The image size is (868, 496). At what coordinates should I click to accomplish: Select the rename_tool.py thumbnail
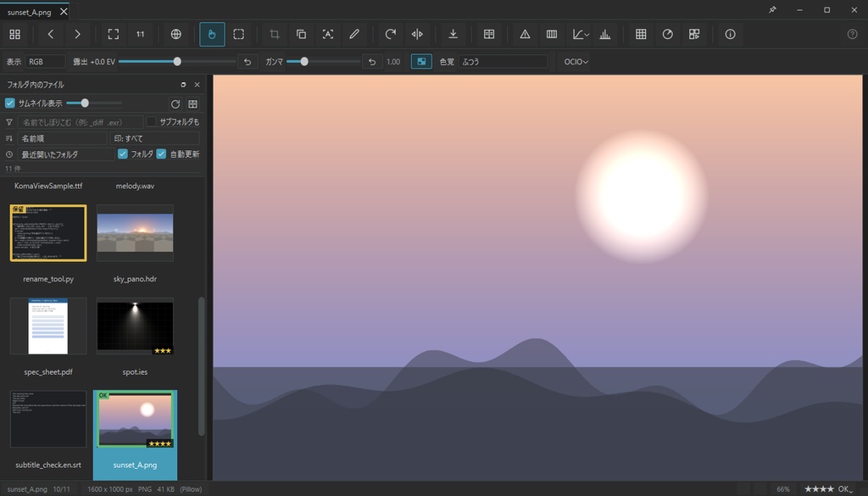(x=48, y=233)
